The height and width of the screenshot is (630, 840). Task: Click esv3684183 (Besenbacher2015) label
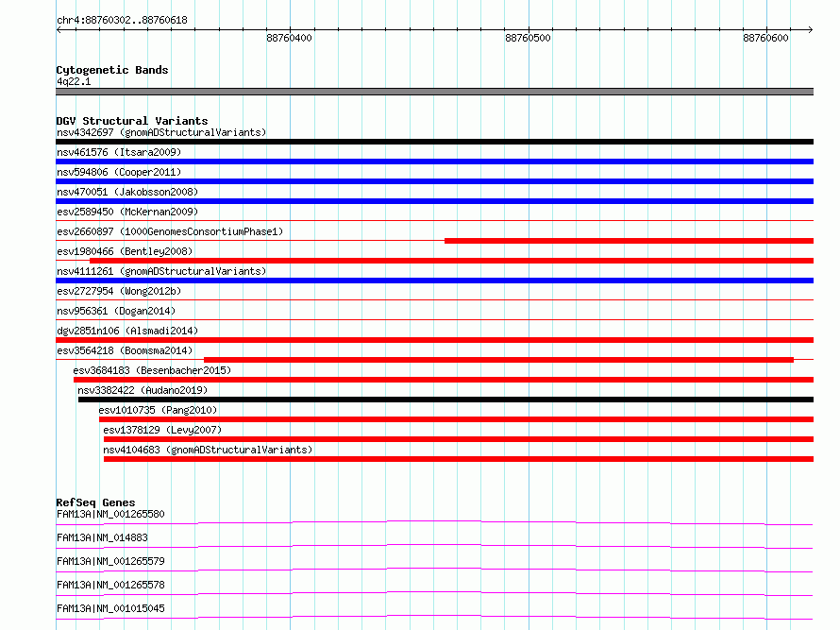[152, 370]
